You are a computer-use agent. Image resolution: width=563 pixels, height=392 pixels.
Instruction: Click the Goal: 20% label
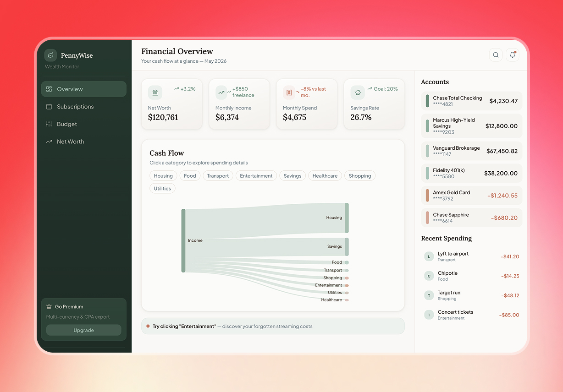[x=383, y=89]
